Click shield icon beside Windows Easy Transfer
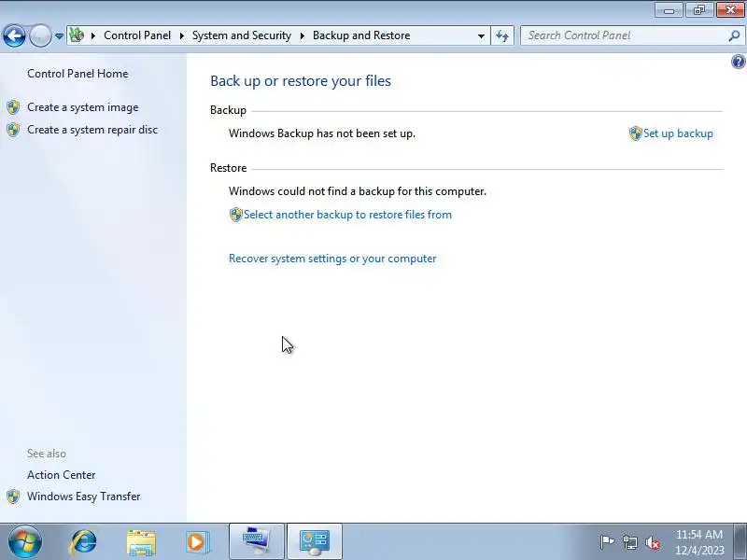 click(13, 497)
